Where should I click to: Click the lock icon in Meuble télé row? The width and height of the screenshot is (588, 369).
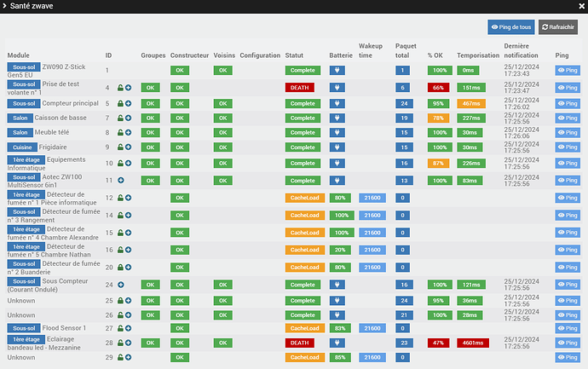[x=121, y=132]
